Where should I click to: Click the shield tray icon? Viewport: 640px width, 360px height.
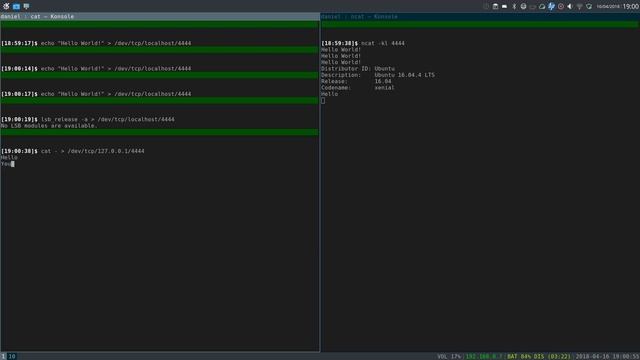pyautogui.click(x=589, y=7)
